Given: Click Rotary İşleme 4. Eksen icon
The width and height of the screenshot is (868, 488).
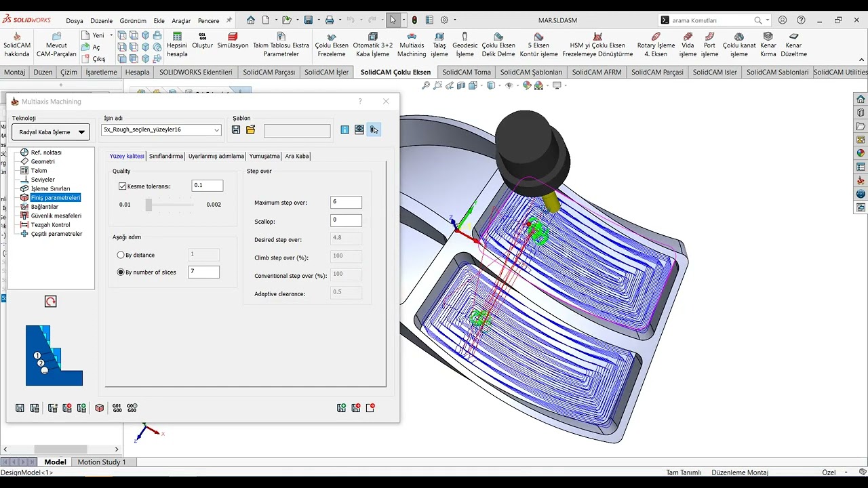Looking at the screenshot, I should tap(656, 45).
